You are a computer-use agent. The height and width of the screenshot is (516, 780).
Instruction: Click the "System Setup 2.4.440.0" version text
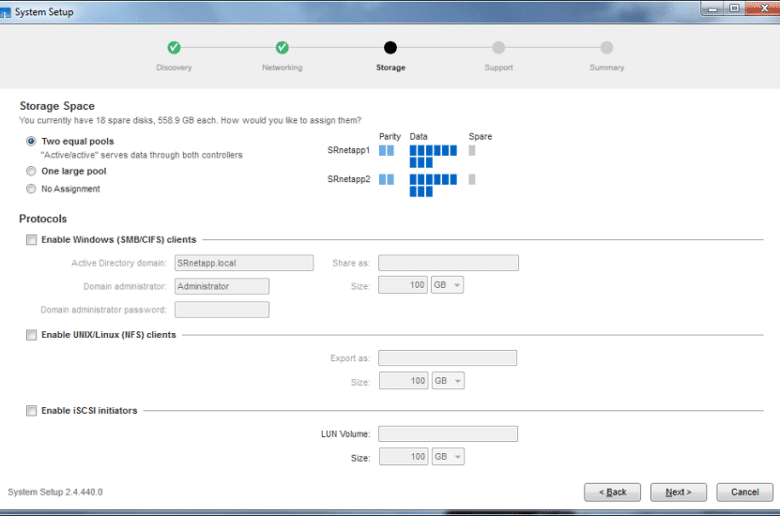[x=55, y=492]
